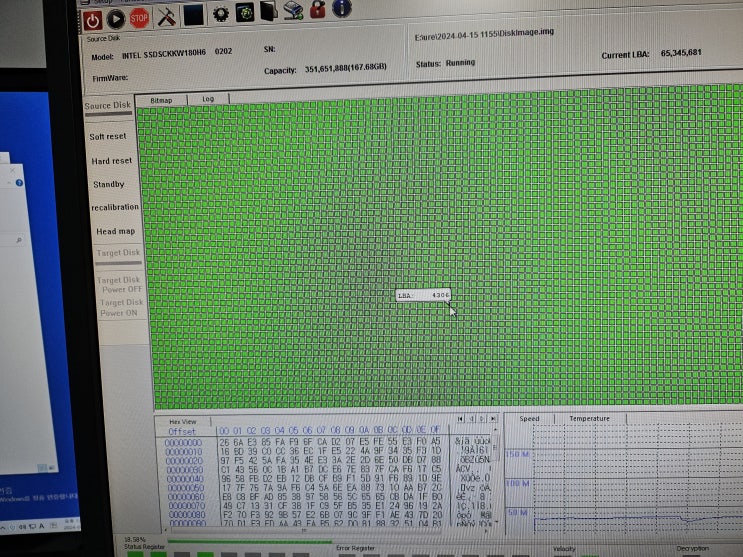Click the Offset column header
Image resolution: width=743 pixels, height=557 pixels.
coord(182,432)
